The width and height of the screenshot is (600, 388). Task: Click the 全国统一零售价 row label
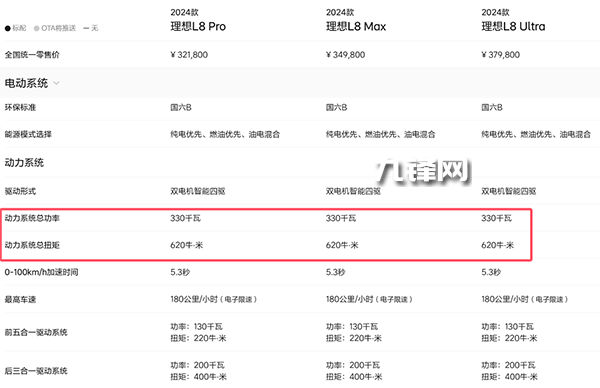coord(32,55)
